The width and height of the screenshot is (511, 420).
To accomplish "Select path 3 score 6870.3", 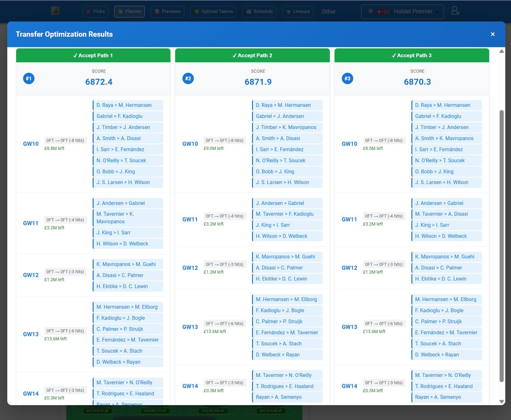I will point(417,82).
